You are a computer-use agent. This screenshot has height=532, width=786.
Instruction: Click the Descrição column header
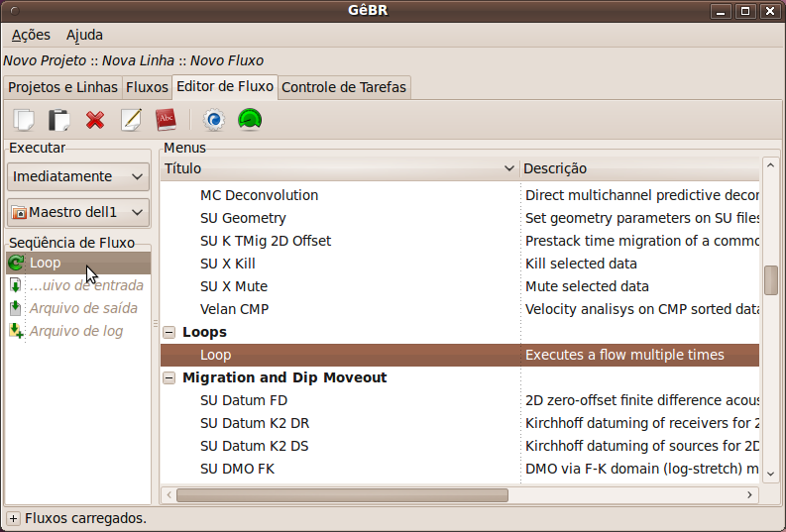(x=639, y=168)
